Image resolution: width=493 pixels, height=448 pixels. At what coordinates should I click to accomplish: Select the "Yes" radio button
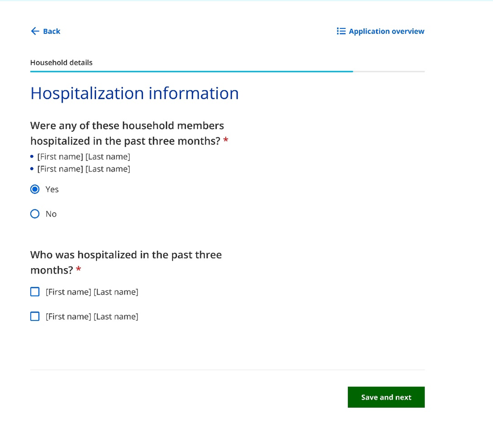tap(35, 189)
